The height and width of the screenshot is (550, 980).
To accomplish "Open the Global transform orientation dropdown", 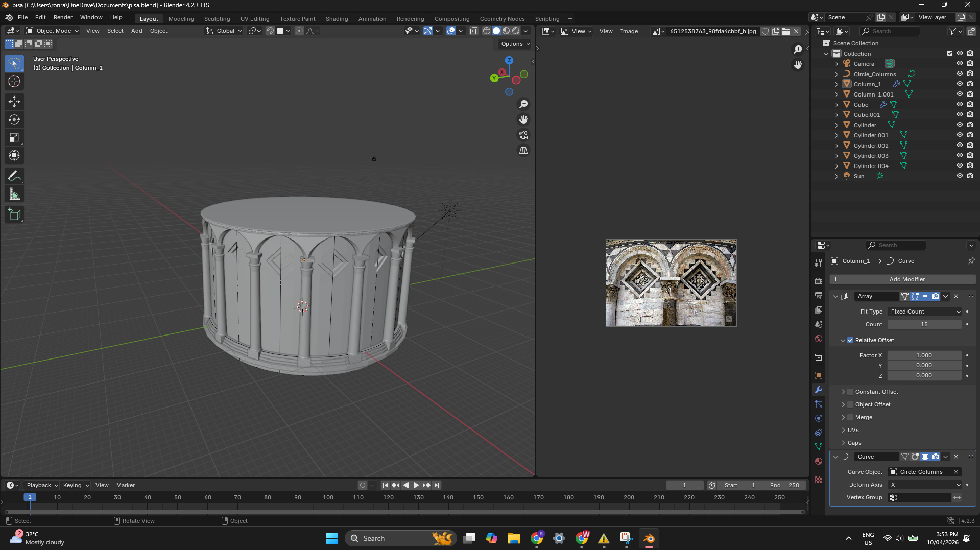I will 224,31.
